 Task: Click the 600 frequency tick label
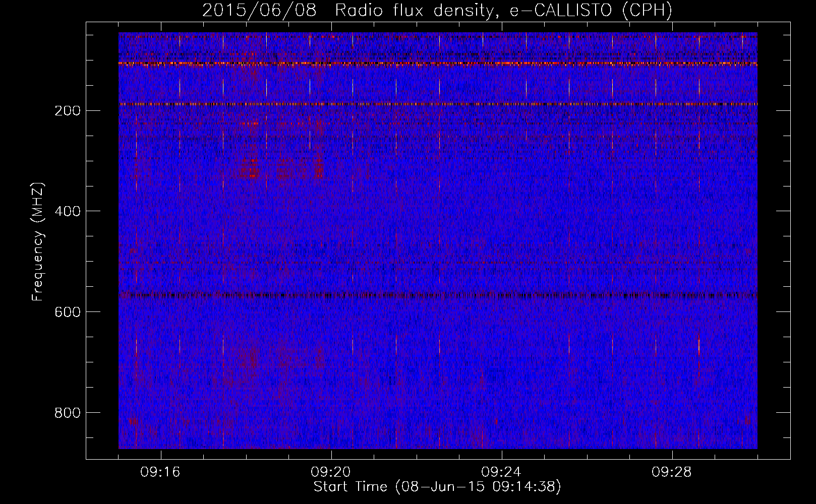[68, 312]
